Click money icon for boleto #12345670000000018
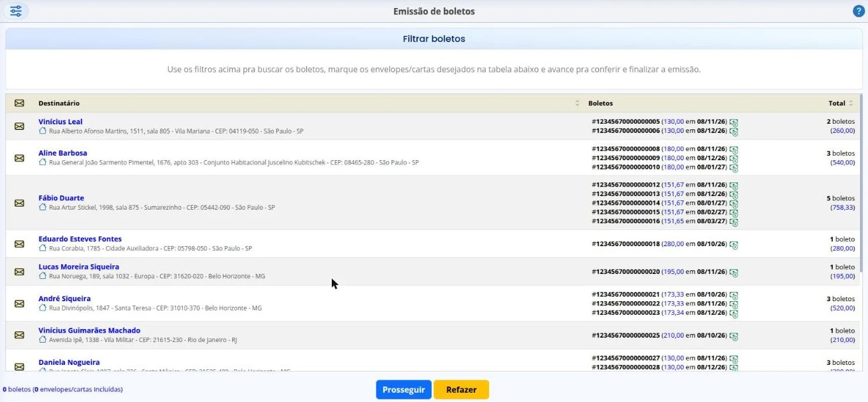 (x=734, y=245)
